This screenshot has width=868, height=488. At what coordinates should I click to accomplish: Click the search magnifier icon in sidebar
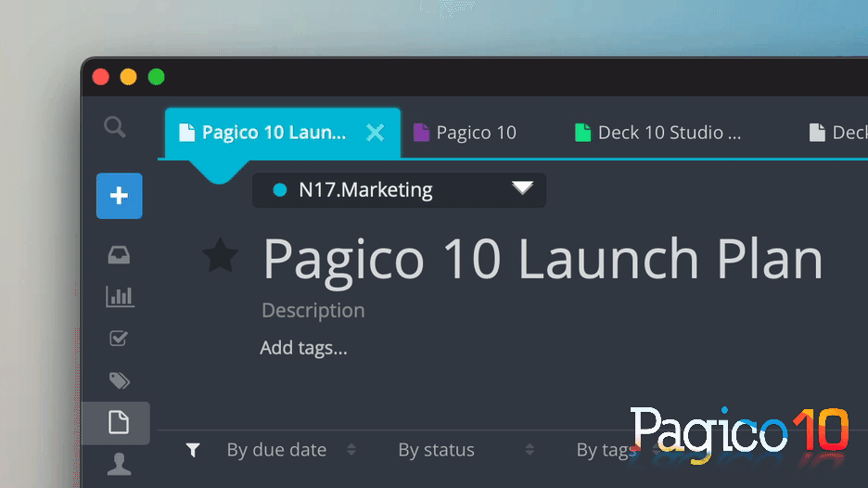point(115,127)
